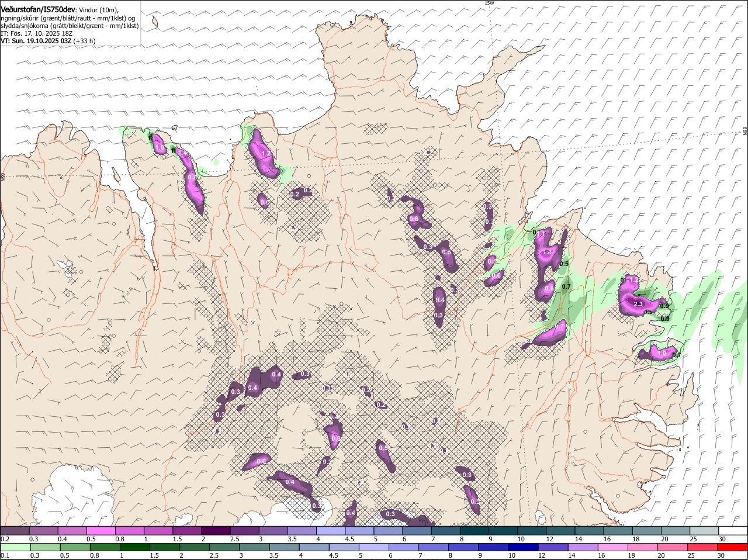
Task: Select the top legend dark purple swatch between 2 and 2.5
Action: pos(216,531)
